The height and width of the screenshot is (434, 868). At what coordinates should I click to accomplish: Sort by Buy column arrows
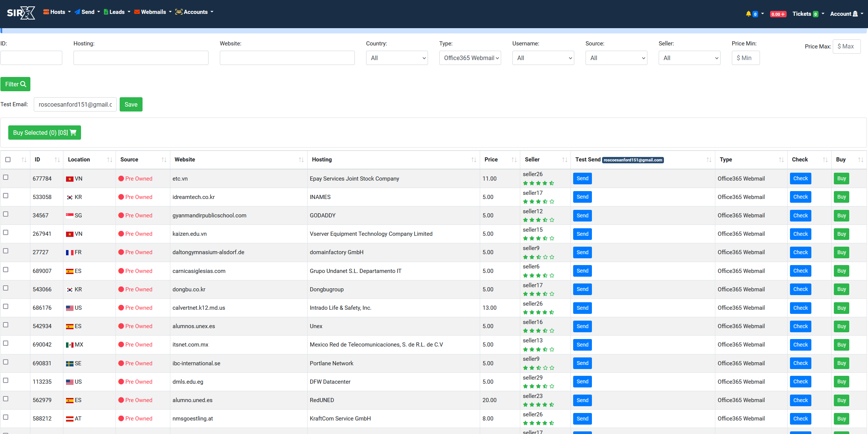click(x=860, y=160)
